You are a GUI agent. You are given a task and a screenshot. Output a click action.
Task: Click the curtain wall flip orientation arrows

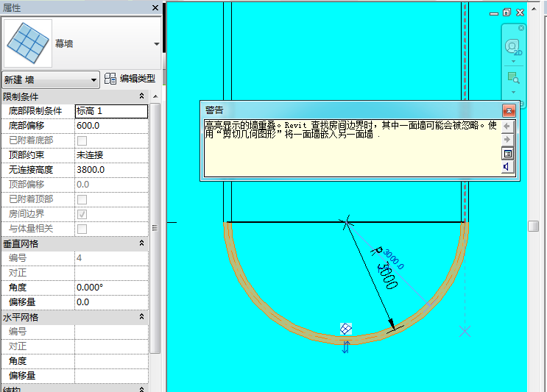346,347
